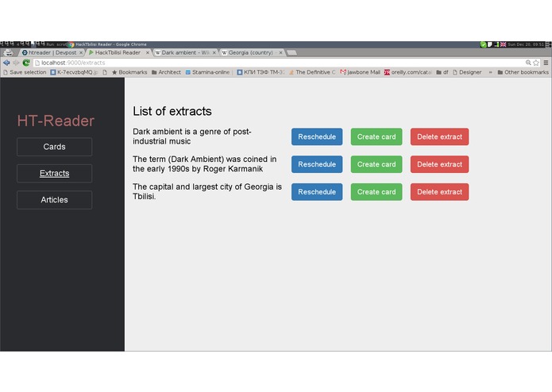This screenshot has height=392, width=552.
Task: Switch to the Georgia (country) tab
Action: pos(251,52)
